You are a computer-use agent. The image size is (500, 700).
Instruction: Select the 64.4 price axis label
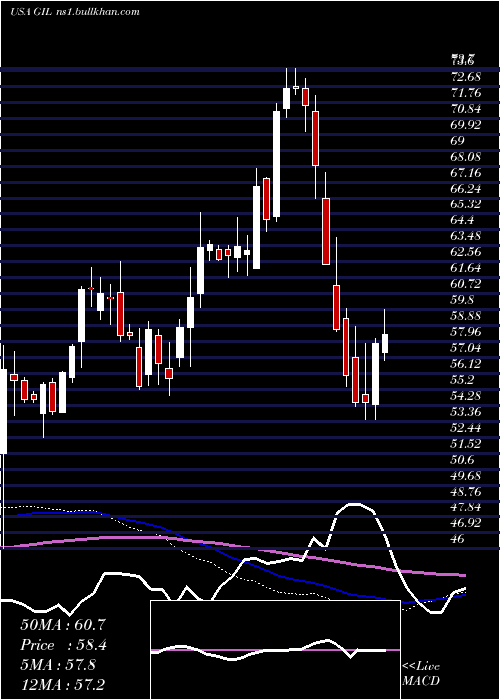[463, 220]
